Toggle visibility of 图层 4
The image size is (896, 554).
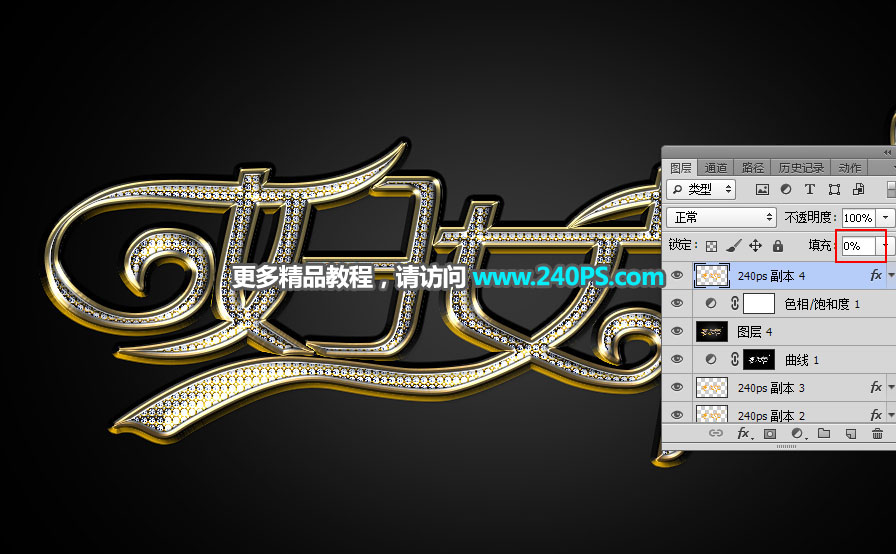pyautogui.click(x=677, y=331)
